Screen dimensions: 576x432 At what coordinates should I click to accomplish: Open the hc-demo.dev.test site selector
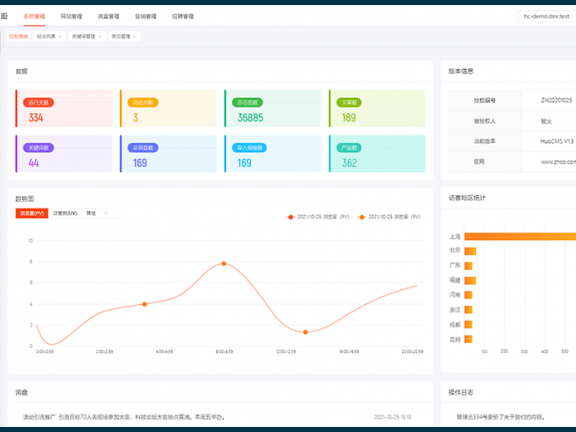point(547,16)
